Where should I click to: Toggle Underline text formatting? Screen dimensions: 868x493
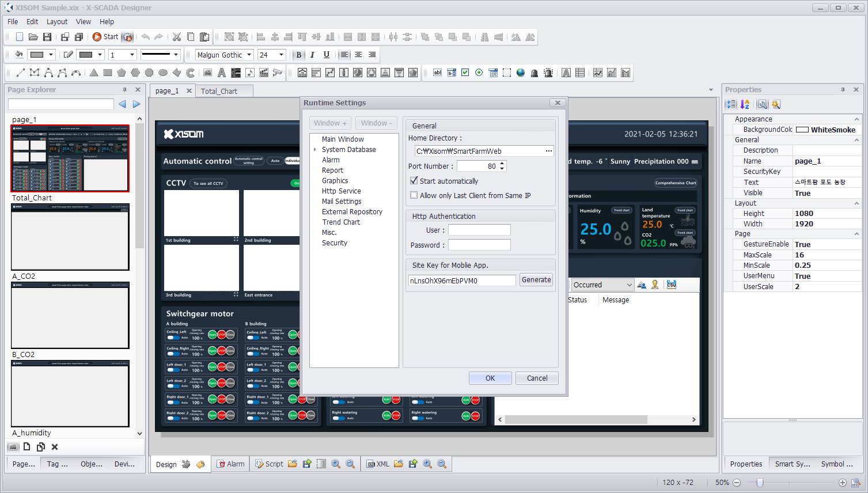tap(327, 55)
